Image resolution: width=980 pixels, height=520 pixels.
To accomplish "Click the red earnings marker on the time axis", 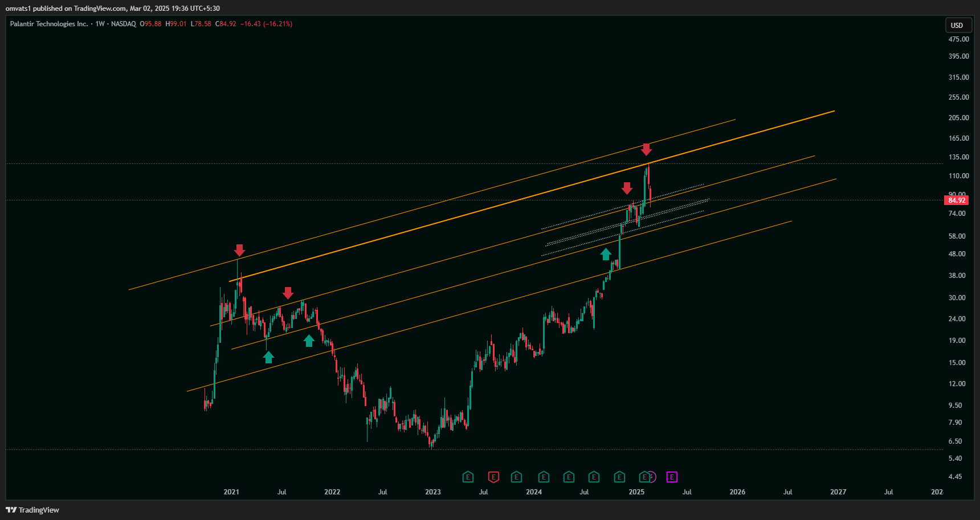I will tap(493, 477).
